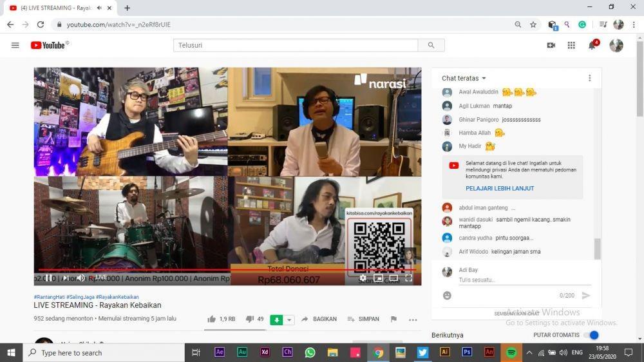Open the chat emoji picker

pos(448,296)
